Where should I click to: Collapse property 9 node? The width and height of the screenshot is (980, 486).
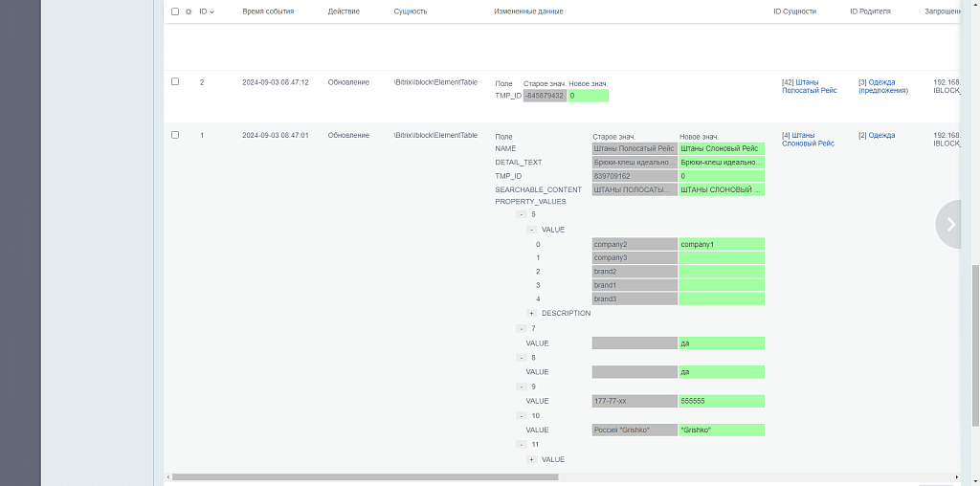point(522,387)
